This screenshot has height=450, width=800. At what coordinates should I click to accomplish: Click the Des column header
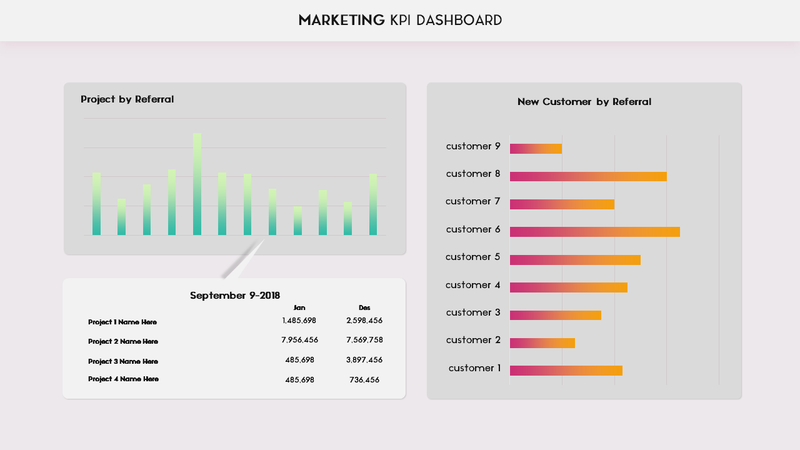tap(364, 308)
